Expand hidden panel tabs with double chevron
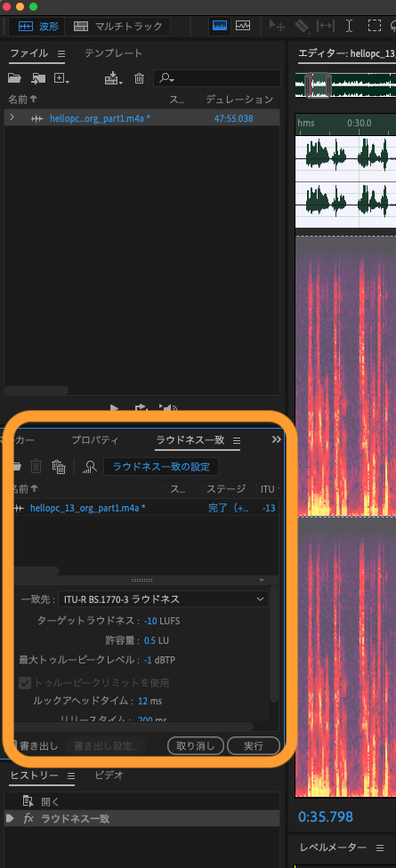This screenshot has height=868, width=396. [x=277, y=439]
